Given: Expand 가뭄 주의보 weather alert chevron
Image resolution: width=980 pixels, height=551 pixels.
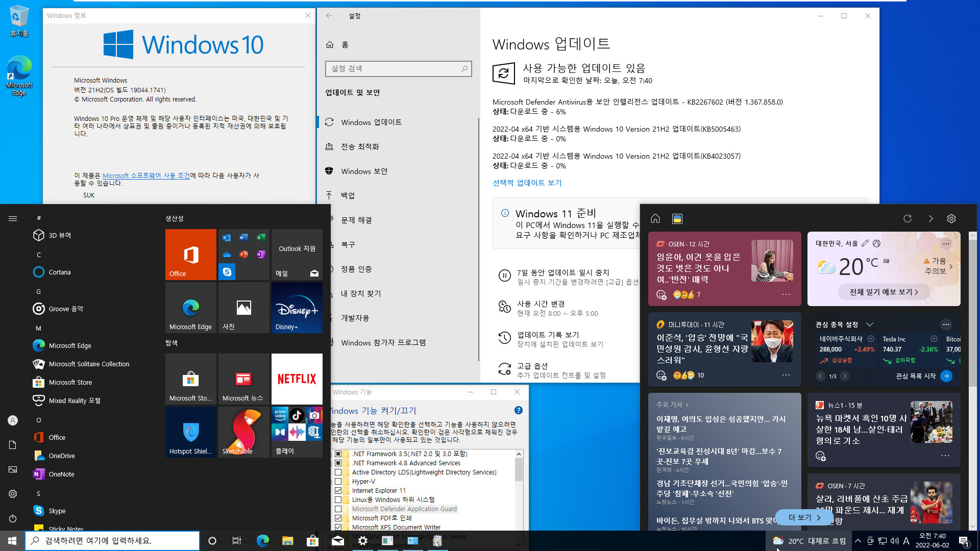Looking at the screenshot, I should [x=951, y=266].
